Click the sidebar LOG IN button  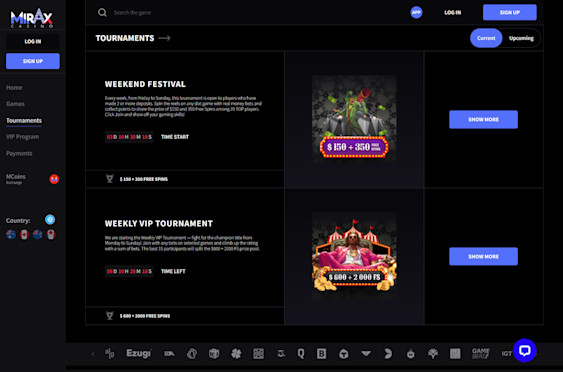(33, 42)
